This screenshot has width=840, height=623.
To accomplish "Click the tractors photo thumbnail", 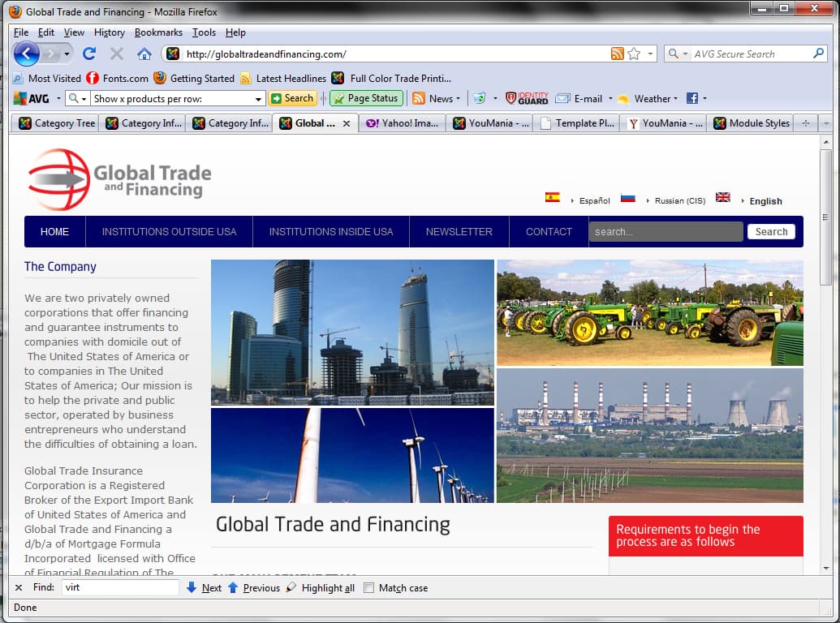I will [x=650, y=312].
